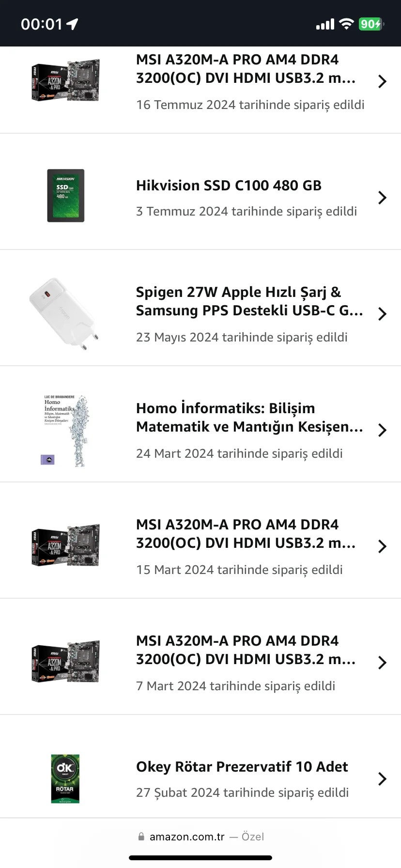Tap the amazon.com.tr address bar
Screen dimensions: 401x868
tap(187, 837)
